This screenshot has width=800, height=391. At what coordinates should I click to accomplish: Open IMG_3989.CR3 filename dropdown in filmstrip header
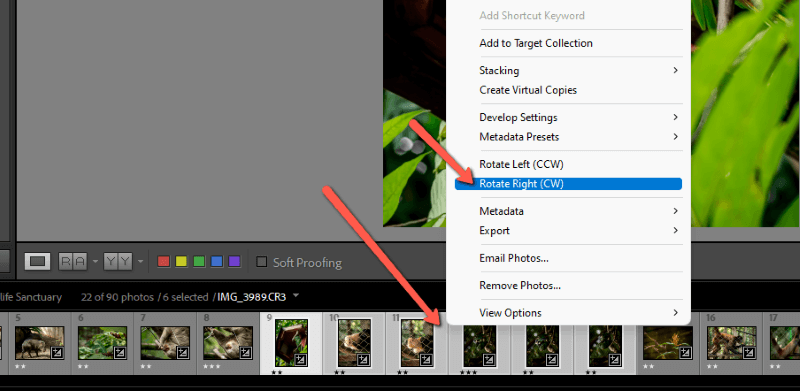click(296, 296)
